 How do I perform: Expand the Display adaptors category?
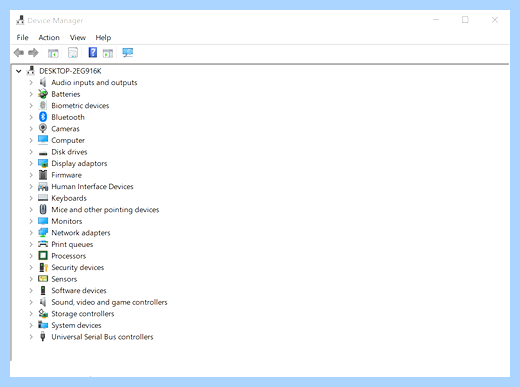click(31, 163)
